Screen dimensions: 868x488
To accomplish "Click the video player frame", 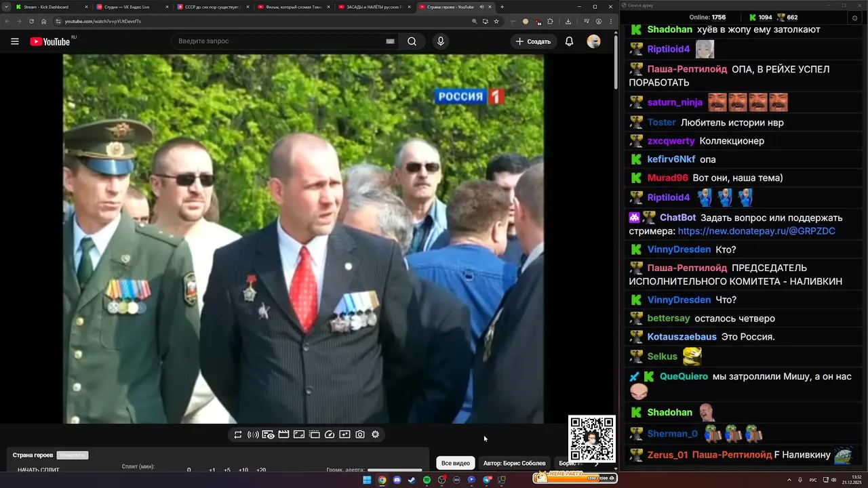I will (303, 239).
